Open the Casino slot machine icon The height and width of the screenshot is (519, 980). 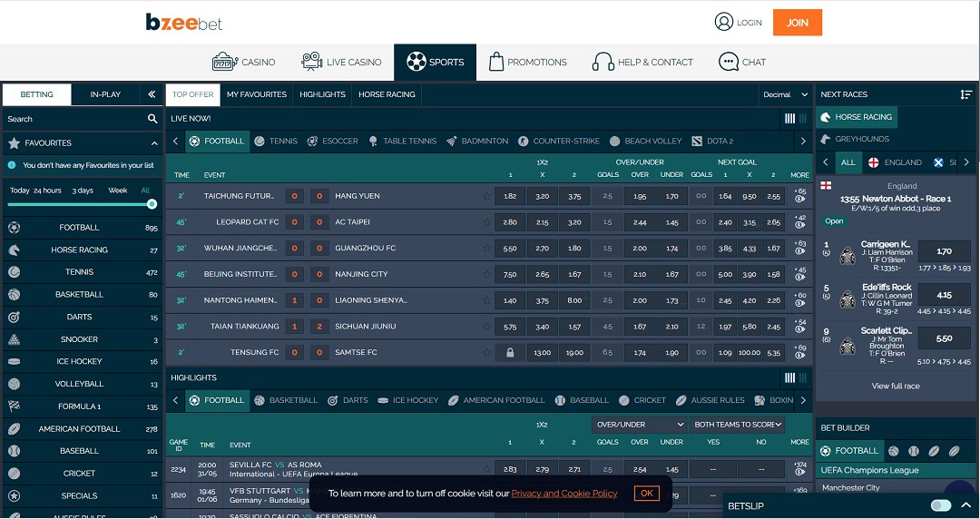pyautogui.click(x=225, y=62)
